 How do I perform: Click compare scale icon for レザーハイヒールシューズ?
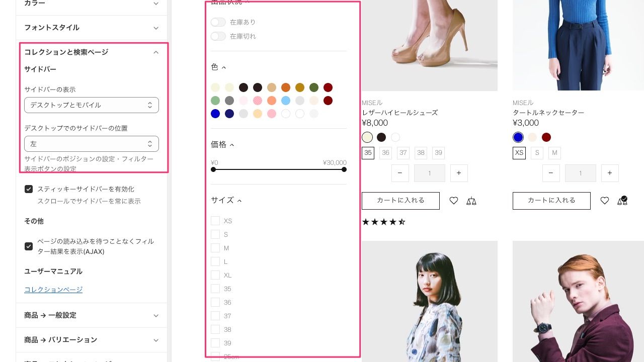(471, 201)
